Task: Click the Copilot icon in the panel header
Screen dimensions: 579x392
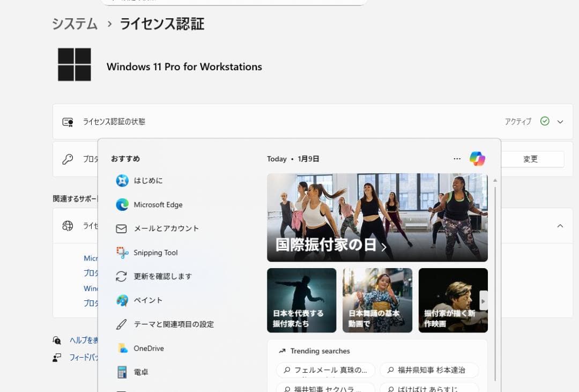Action: click(477, 159)
